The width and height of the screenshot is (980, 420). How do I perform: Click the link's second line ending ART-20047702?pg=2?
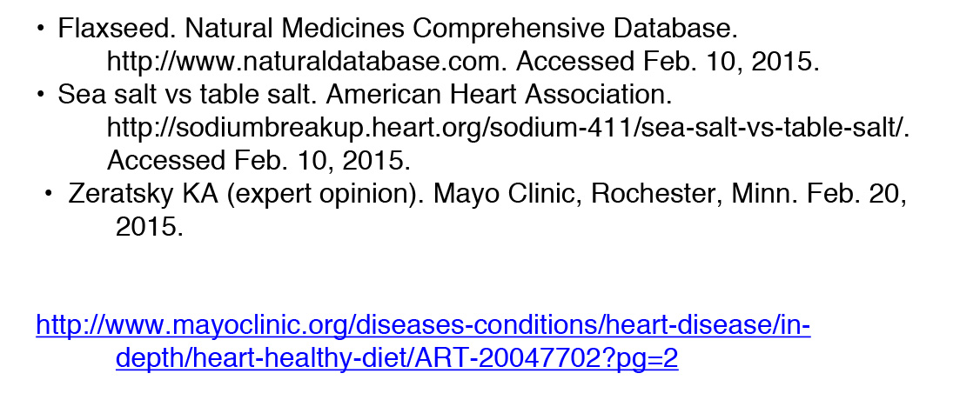coord(396,360)
